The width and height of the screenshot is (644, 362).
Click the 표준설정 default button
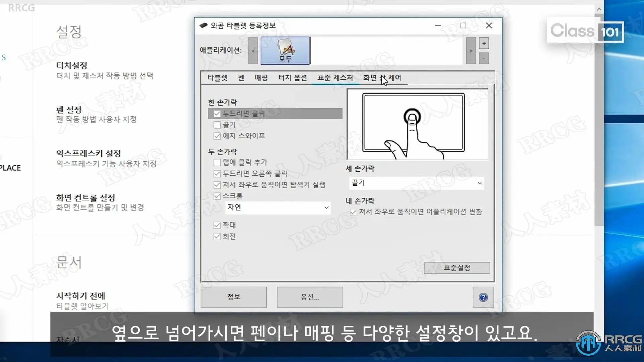click(457, 268)
